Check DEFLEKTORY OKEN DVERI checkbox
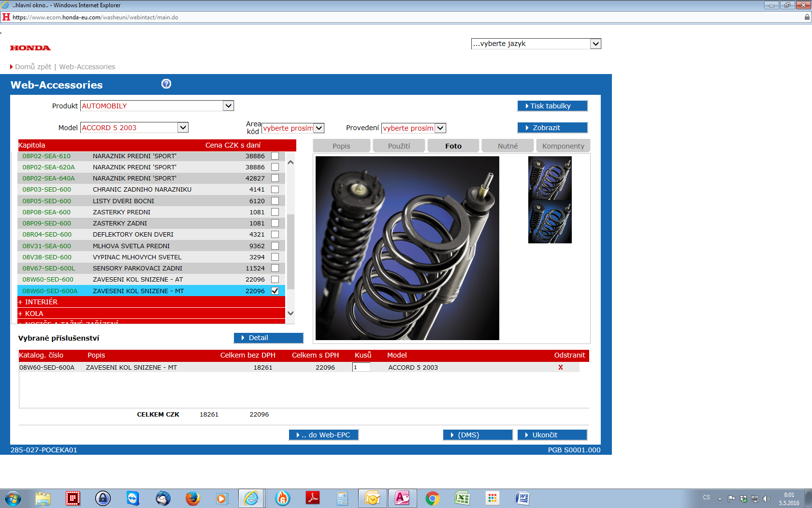Image resolution: width=812 pixels, height=508 pixels. (275, 235)
